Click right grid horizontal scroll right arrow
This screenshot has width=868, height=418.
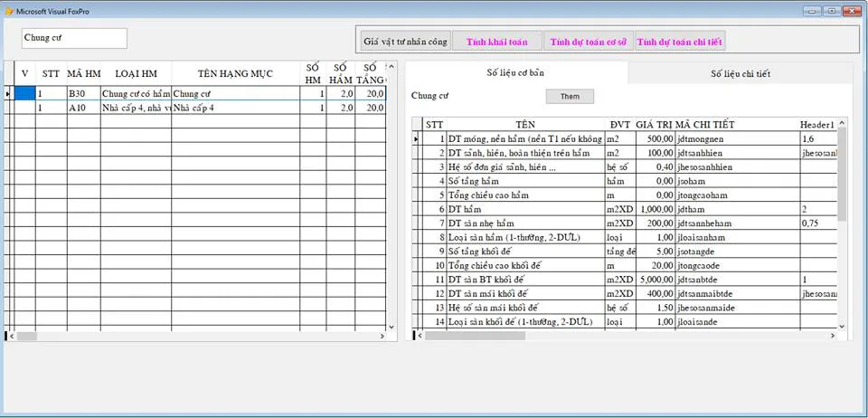[x=832, y=336]
